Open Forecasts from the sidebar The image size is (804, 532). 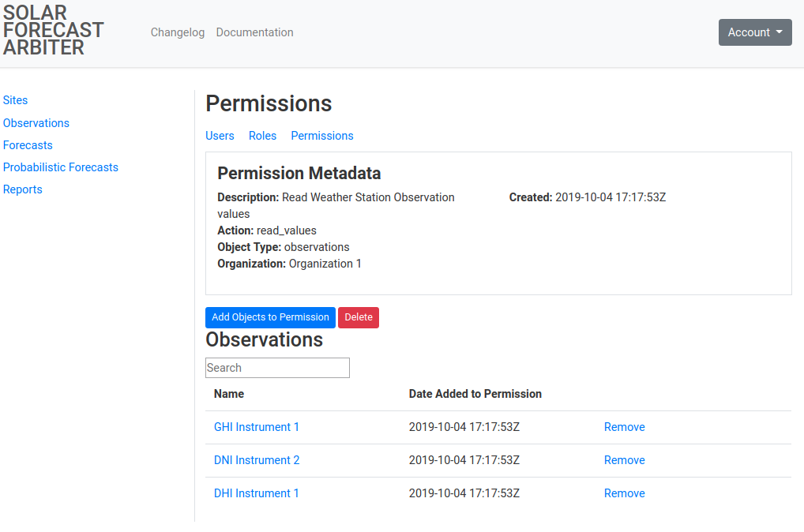28,145
